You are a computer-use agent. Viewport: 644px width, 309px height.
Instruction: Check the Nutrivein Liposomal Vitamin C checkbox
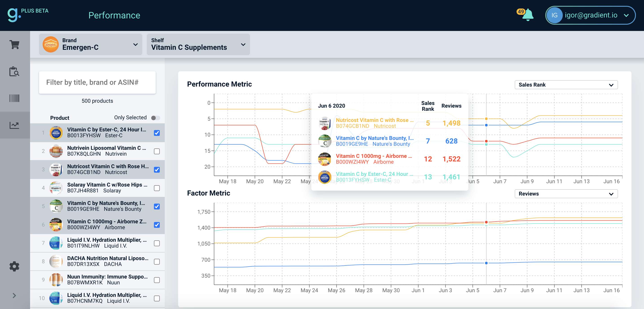157,151
